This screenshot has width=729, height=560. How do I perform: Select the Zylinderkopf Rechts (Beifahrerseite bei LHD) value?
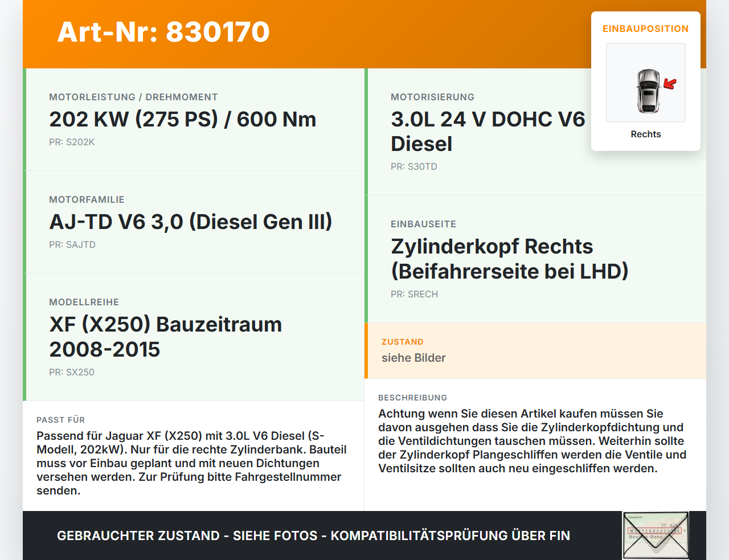pos(510,259)
